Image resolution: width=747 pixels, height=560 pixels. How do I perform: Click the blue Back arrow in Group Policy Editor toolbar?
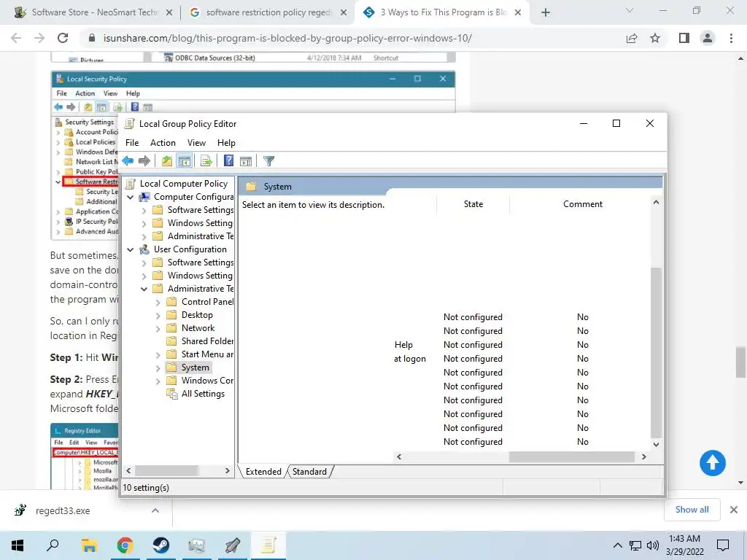128,161
